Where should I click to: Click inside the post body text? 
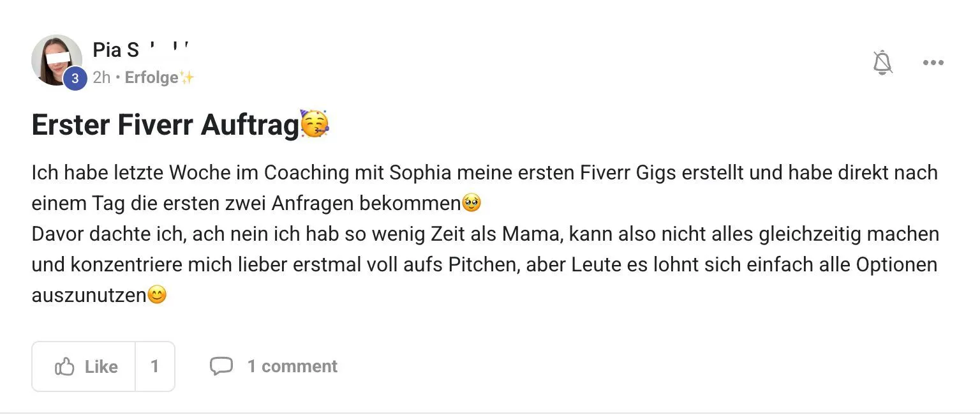point(447,234)
